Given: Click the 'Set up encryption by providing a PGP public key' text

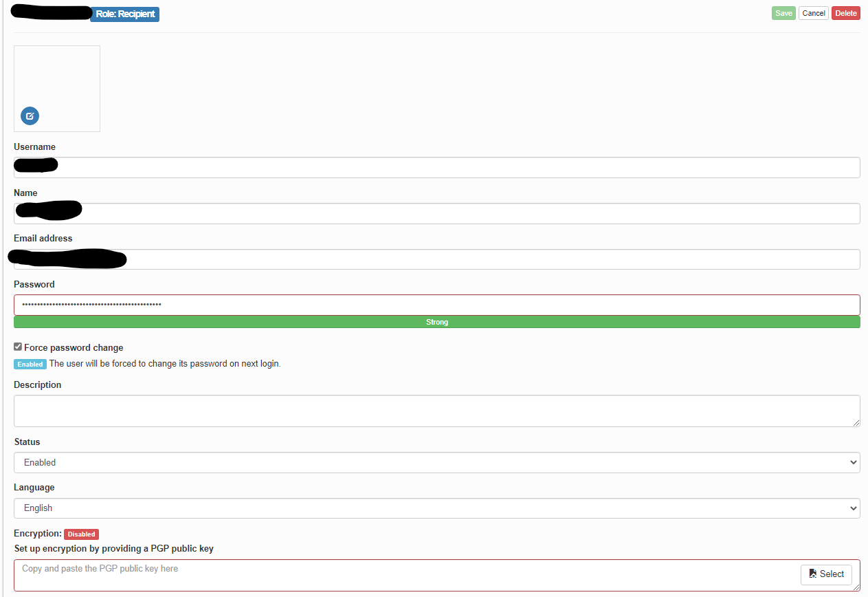Looking at the screenshot, I should [114, 549].
